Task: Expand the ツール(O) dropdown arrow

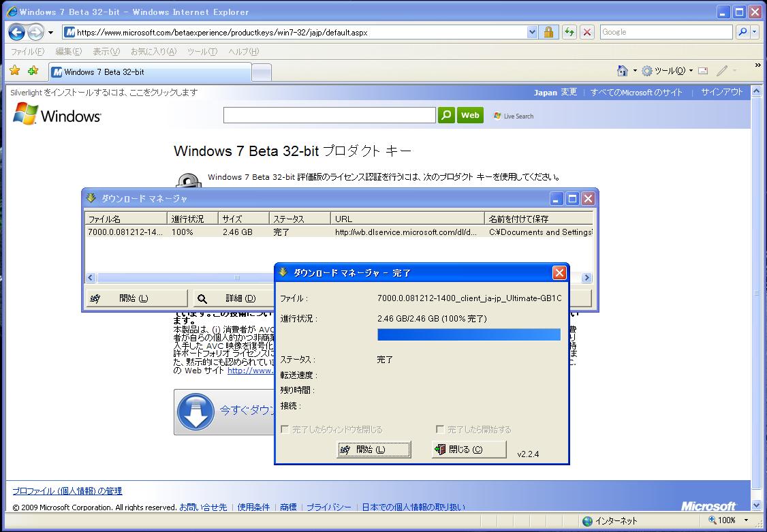Action: click(691, 71)
